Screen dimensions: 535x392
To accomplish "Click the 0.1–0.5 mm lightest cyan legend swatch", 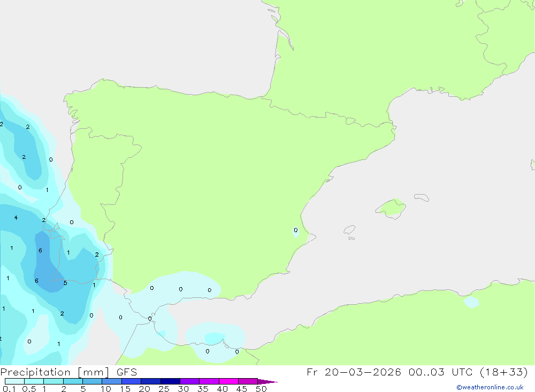I will pyautogui.click(x=14, y=381).
